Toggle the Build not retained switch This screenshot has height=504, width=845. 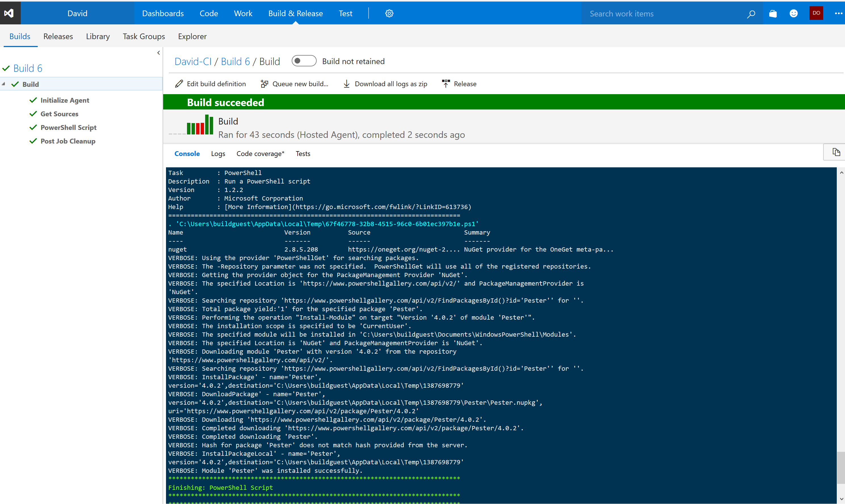(304, 61)
